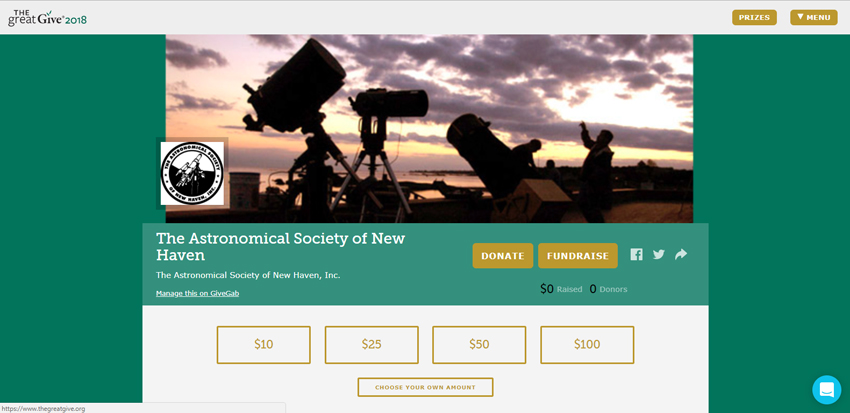
Task: Select the $25 donation amount
Action: click(x=371, y=345)
